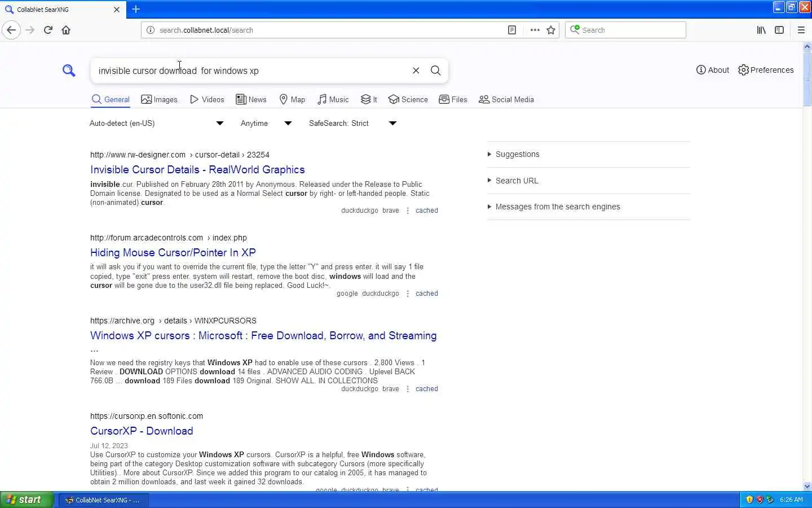Click the 6:26 AM system clock

tap(791, 500)
